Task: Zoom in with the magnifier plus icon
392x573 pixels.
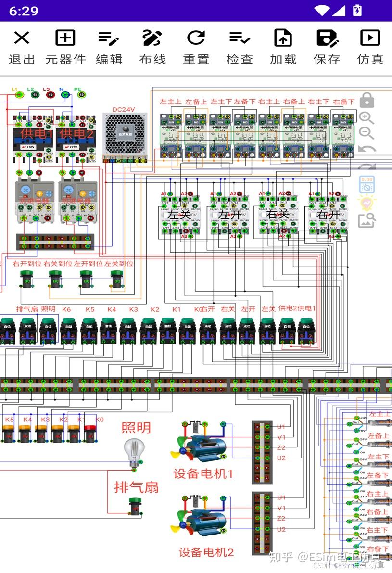Action: click(x=367, y=118)
